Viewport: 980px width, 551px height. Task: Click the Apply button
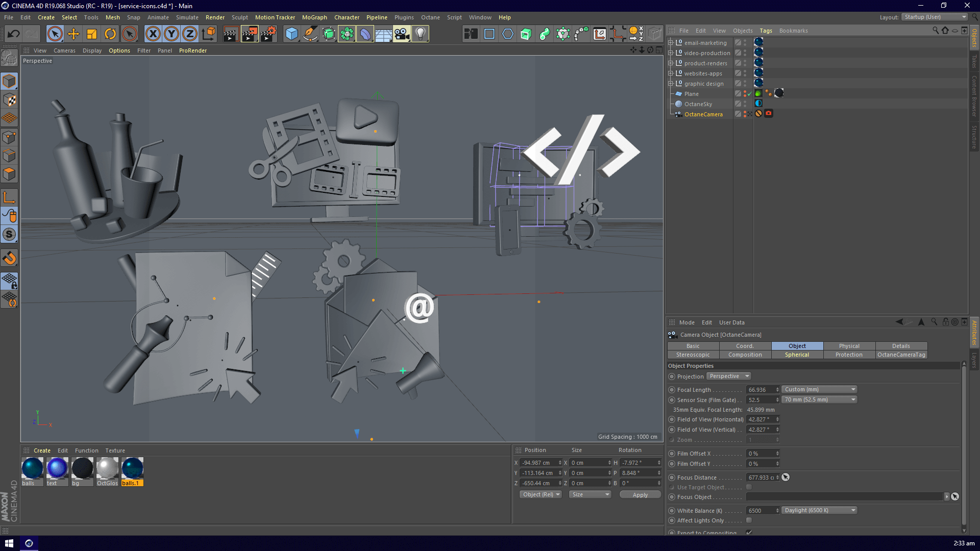pos(640,495)
